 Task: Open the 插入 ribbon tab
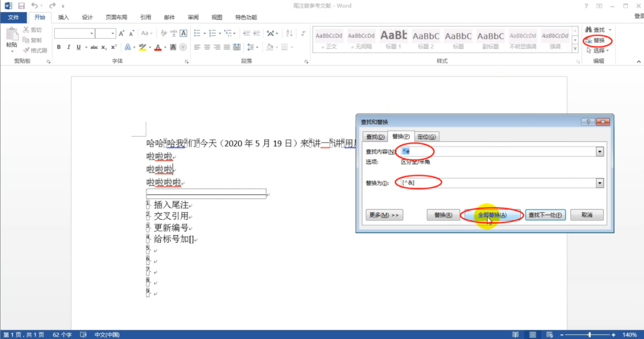coord(63,17)
